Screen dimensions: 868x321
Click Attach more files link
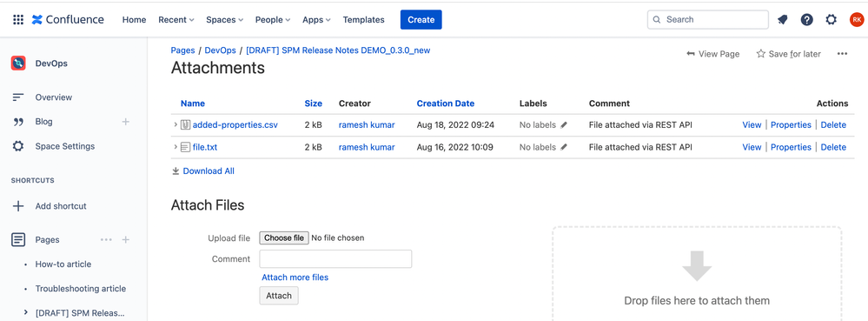coord(295,278)
